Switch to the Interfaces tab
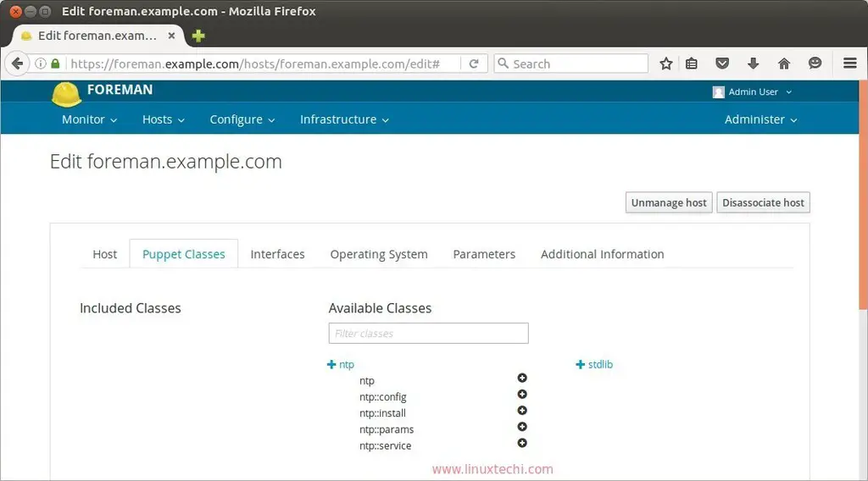The image size is (868, 481). (277, 254)
